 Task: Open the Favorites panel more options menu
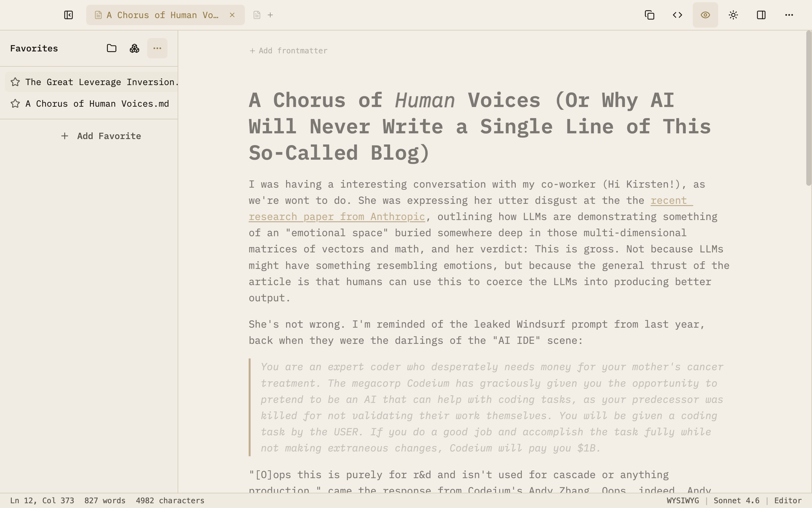point(157,48)
